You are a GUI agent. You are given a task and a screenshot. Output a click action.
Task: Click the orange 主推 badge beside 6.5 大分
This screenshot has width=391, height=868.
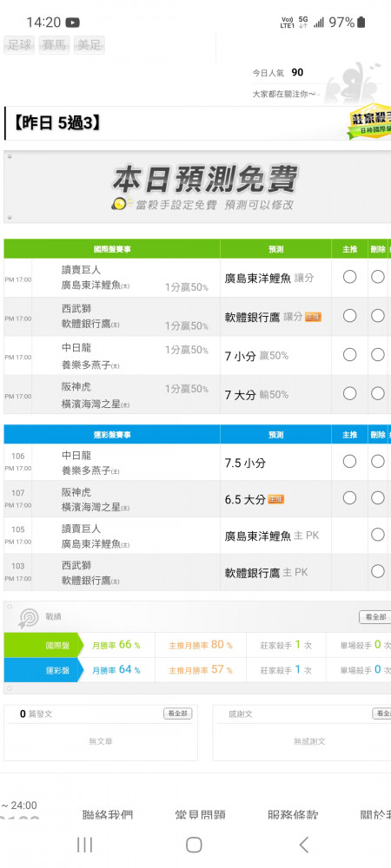pyautogui.click(x=275, y=499)
